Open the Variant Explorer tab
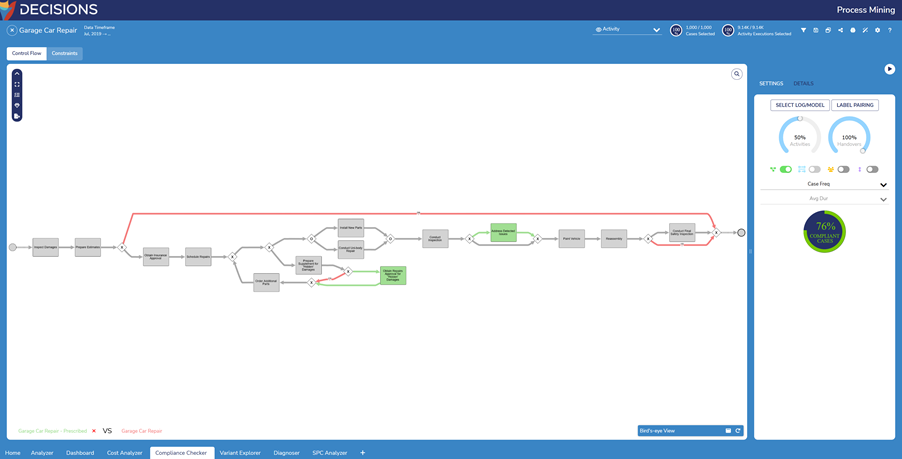 (x=240, y=453)
